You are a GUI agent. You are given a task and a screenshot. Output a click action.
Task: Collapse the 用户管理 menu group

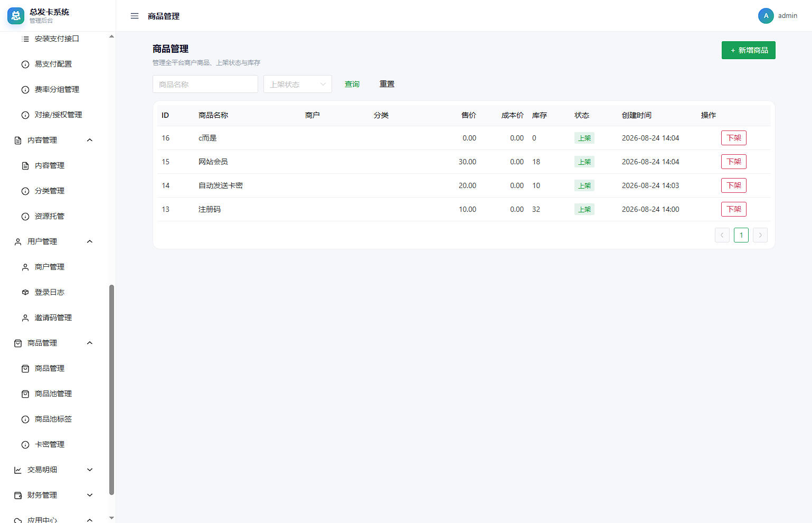[x=90, y=241]
